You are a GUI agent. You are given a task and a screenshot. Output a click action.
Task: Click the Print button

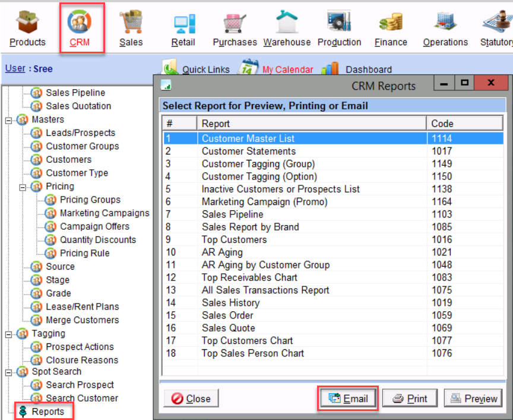(409, 399)
